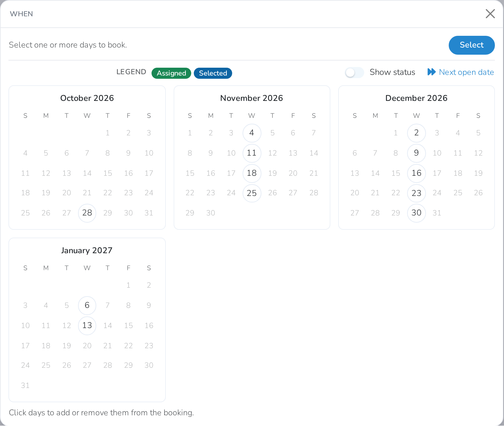Choose December 30, 2026

[x=417, y=213]
